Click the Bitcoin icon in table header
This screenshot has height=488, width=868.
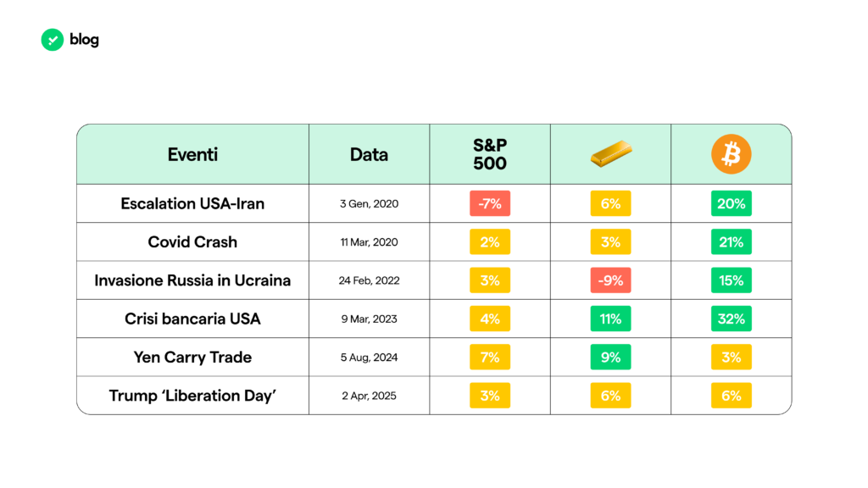coord(731,155)
